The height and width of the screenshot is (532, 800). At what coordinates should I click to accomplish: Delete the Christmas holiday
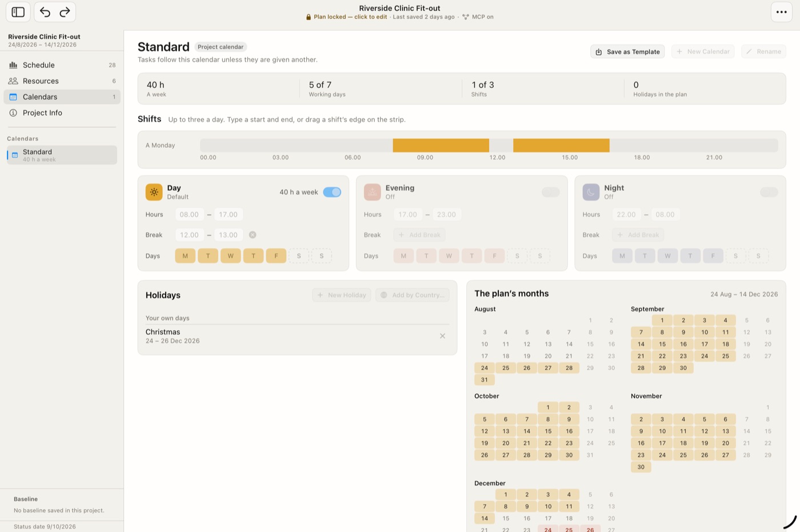(442, 336)
